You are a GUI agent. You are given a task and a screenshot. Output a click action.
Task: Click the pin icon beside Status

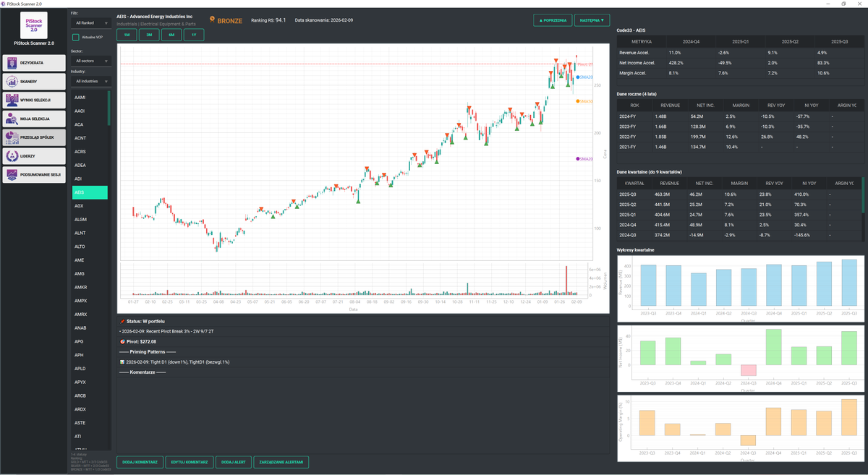122,320
